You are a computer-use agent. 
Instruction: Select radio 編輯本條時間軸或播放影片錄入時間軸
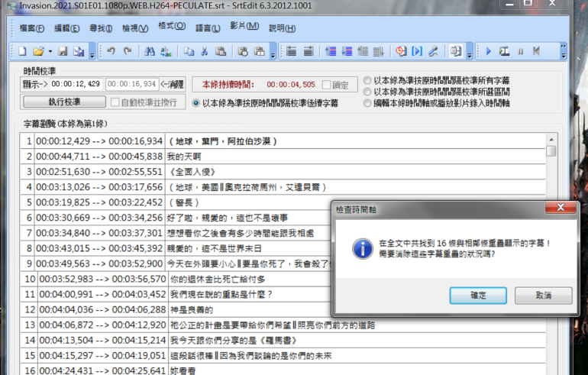click(367, 103)
